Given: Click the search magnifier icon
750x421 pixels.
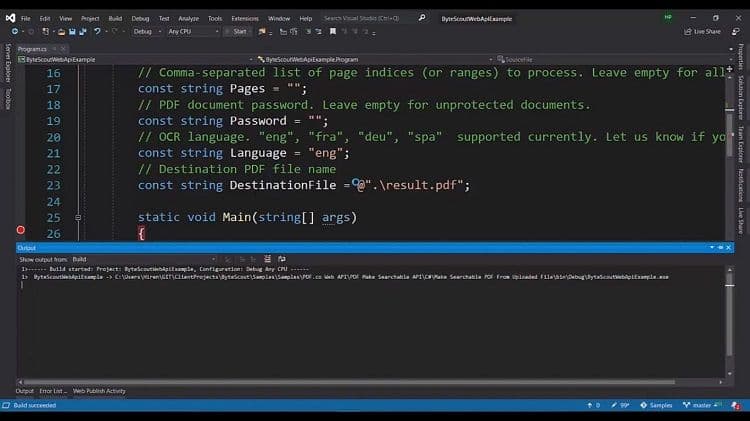Looking at the screenshot, I should pos(422,18).
